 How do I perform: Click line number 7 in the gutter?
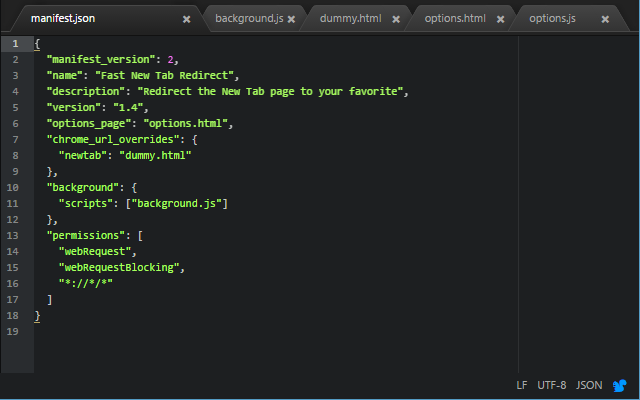point(15,140)
